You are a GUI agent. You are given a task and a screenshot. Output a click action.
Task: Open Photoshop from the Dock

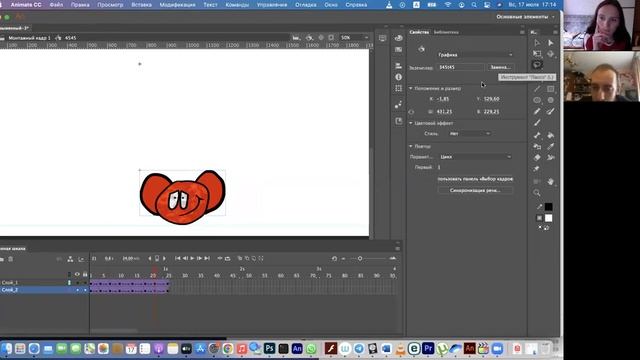[x=269, y=349]
